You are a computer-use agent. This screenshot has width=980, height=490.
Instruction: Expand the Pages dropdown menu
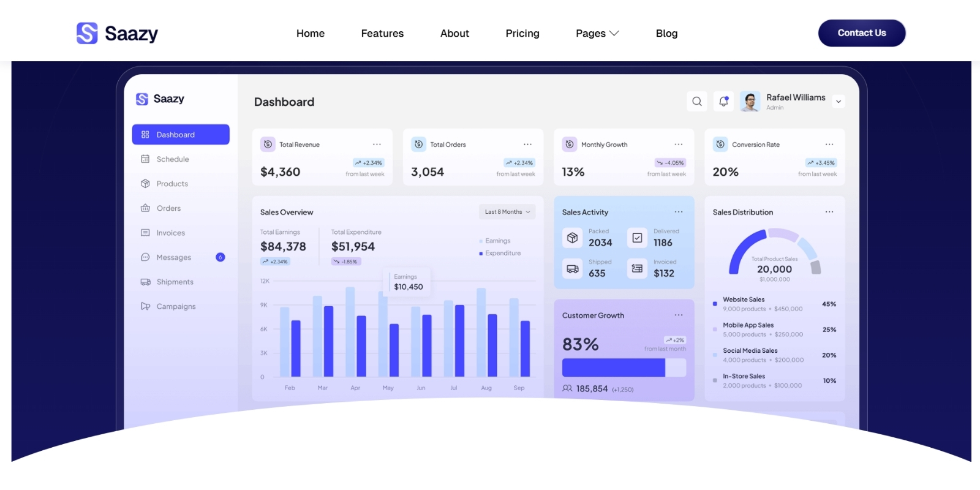(x=597, y=33)
